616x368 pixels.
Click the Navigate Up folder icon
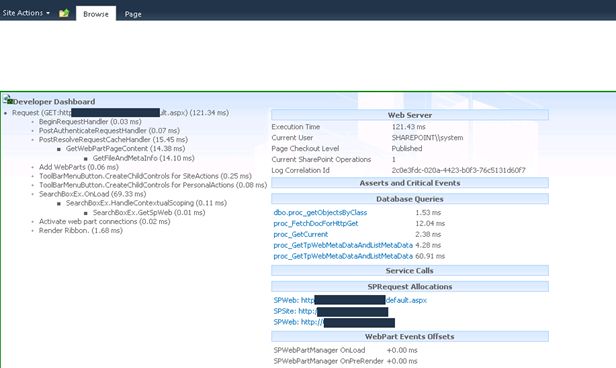[64, 13]
